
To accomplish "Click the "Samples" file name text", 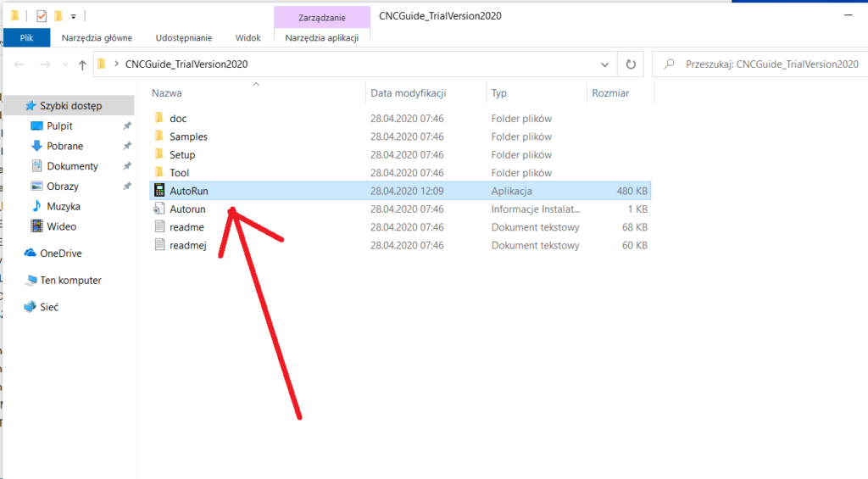I will [188, 136].
